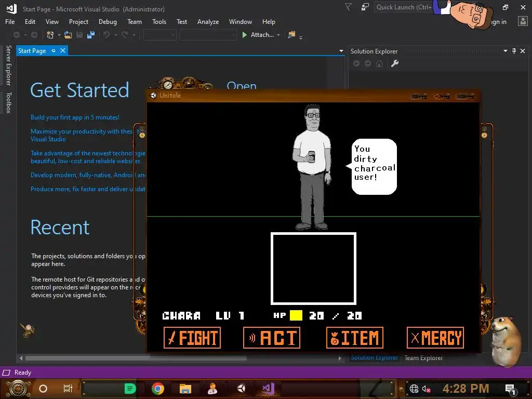The height and width of the screenshot is (399, 532).
Task: Open the Solution Platforms combo box
Action: pos(208,35)
